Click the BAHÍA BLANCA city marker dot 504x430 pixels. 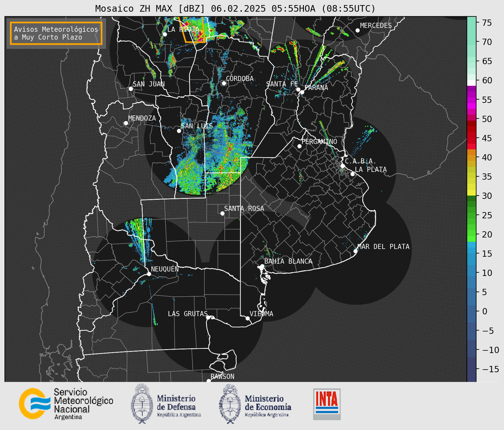(262, 266)
